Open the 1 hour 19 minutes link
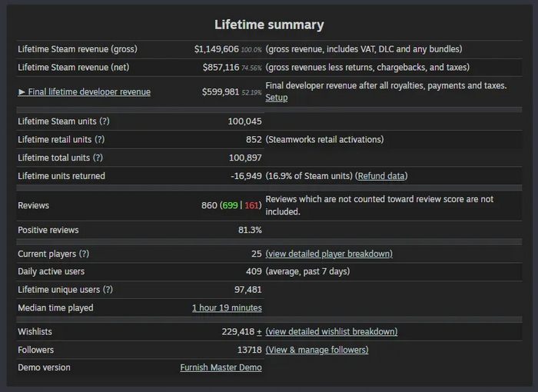 (227, 308)
